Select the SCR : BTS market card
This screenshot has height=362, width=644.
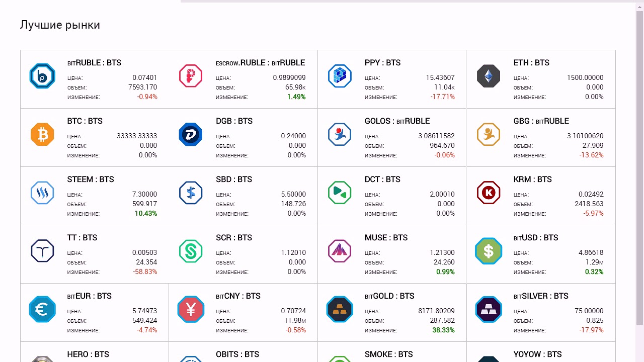(x=243, y=254)
